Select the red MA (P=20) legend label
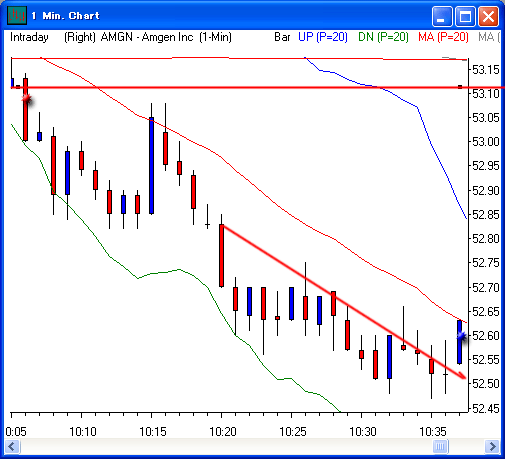The width and height of the screenshot is (505, 459). point(443,37)
